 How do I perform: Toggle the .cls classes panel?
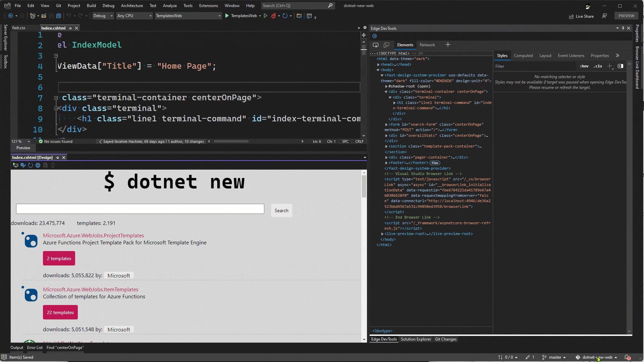(598, 66)
